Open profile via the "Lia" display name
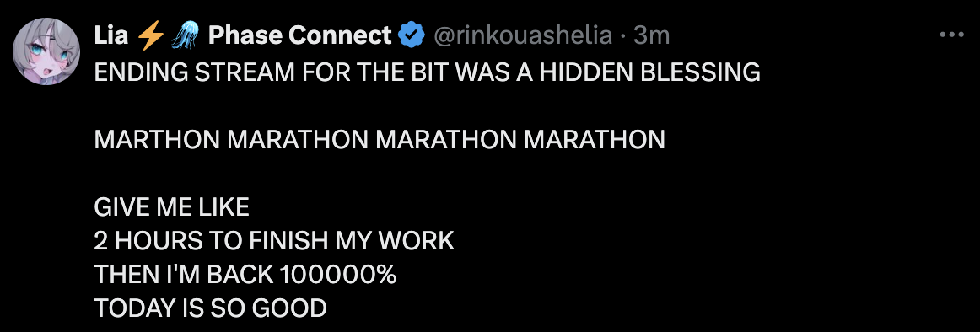The image size is (980, 332). click(x=111, y=36)
